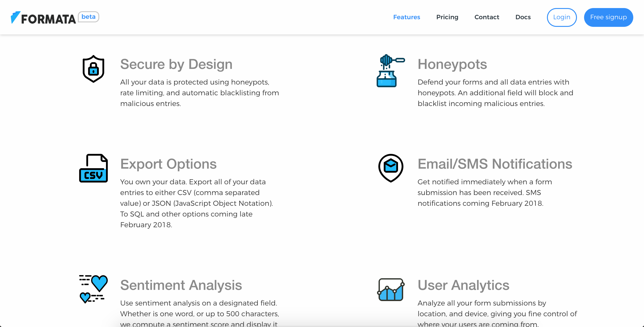Click the Sentiment Analysis heading
Image resolution: width=644 pixels, height=327 pixels.
point(181,285)
